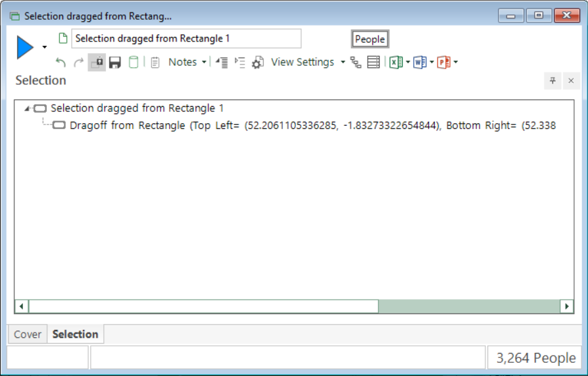Viewport: 588px width, 376px height.
Task: Click the save floppy disk icon
Action: click(114, 63)
